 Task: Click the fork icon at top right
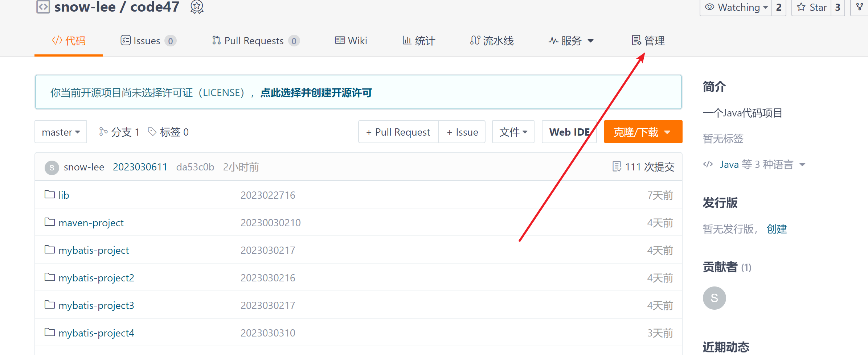pos(860,7)
